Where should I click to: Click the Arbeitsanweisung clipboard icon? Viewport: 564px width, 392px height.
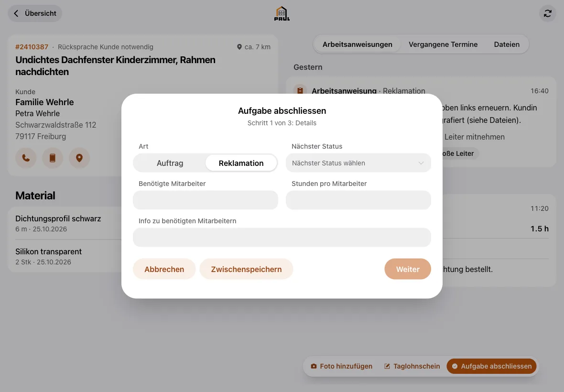300,91
